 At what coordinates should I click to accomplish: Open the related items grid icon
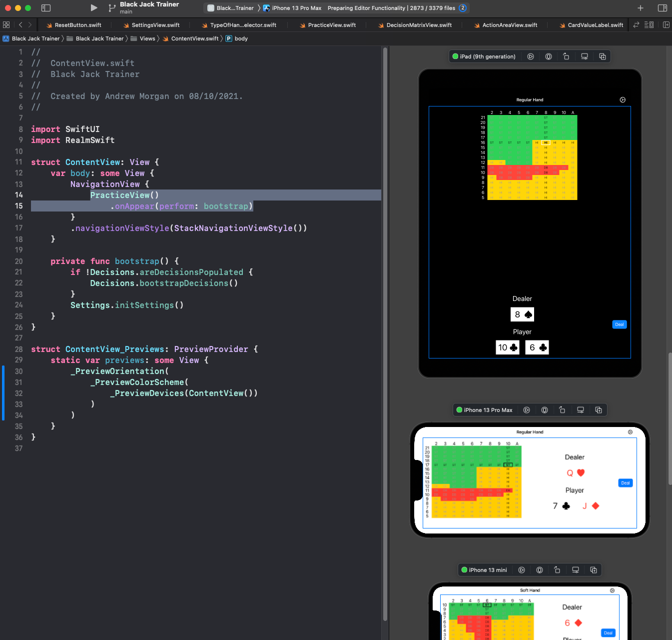pos(6,24)
